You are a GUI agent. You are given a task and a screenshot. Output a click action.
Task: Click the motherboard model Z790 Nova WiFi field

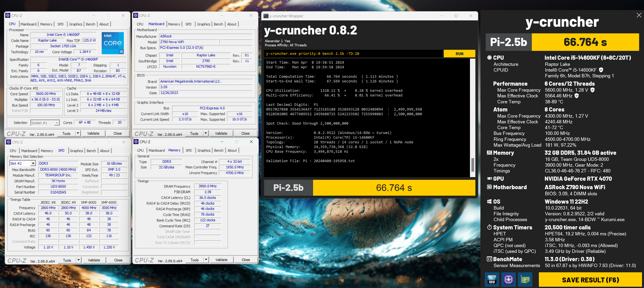tap(189, 42)
